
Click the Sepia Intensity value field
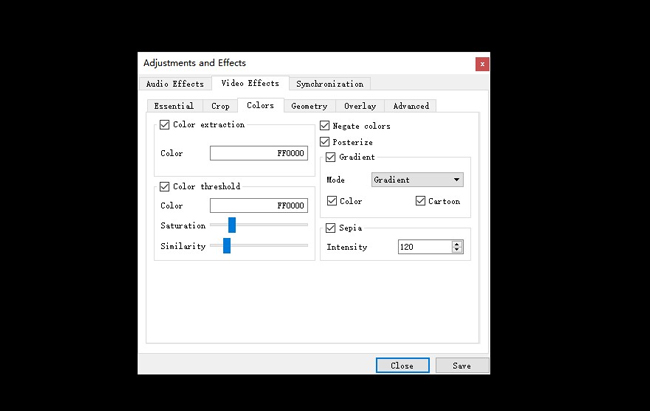point(425,247)
